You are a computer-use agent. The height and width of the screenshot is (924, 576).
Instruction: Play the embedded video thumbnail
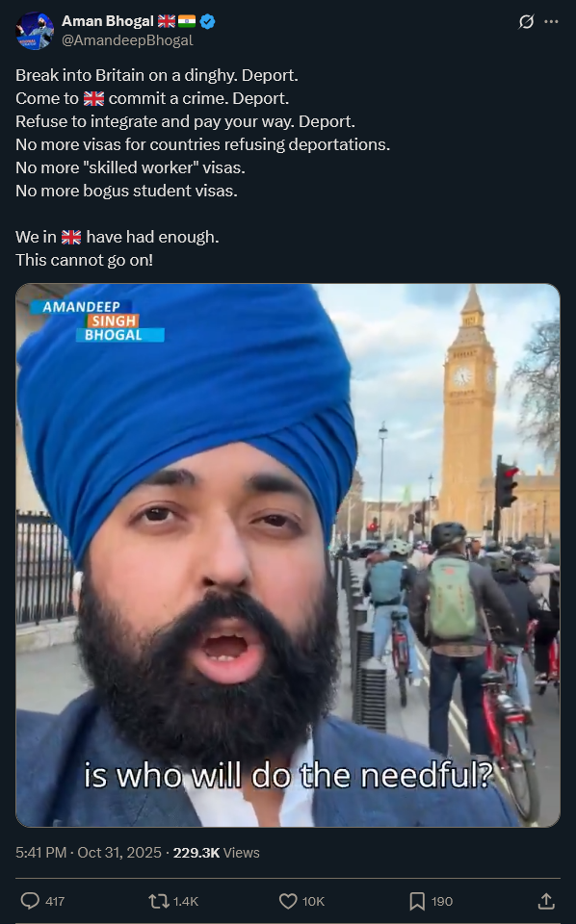[288, 555]
